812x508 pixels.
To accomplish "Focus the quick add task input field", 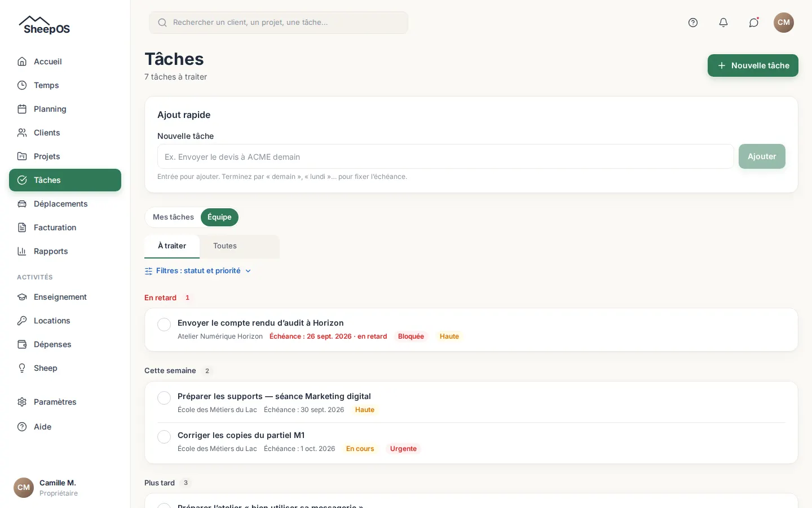I will (445, 156).
